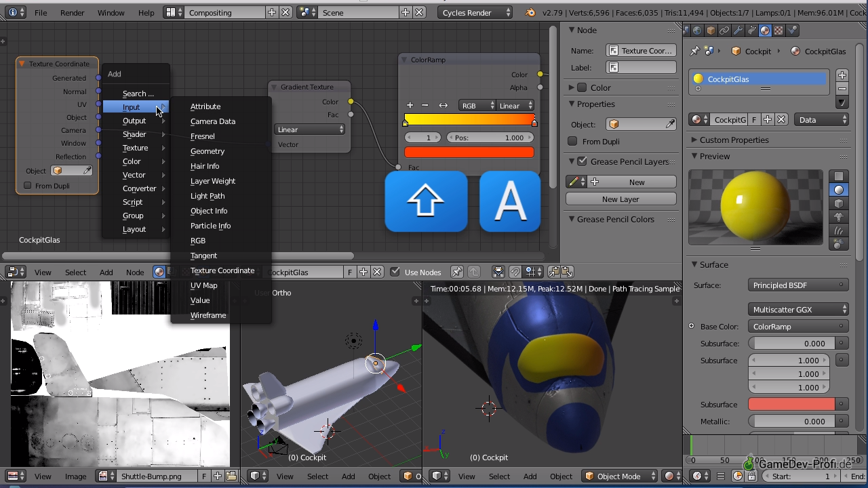Image resolution: width=868 pixels, height=488 pixels.
Task: Open the Modifiers wrench tab
Action: (x=738, y=30)
